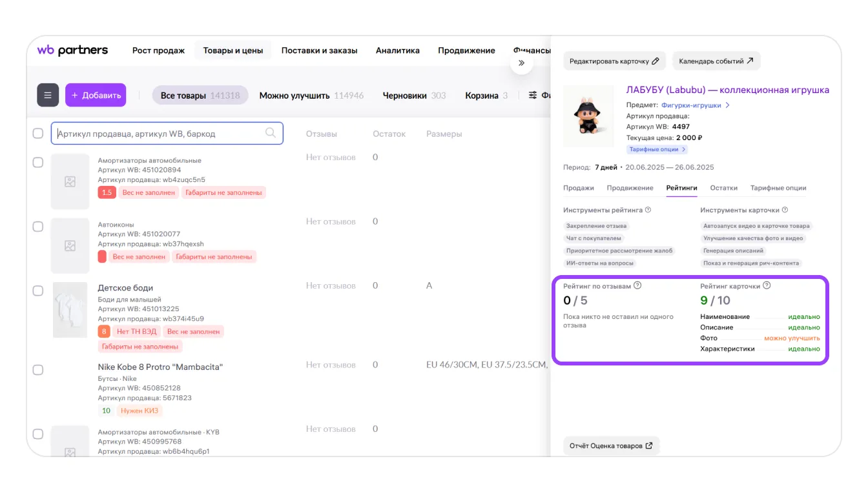Click the article search input field
This screenshot has height=492, width=868.
coord(160,134)
